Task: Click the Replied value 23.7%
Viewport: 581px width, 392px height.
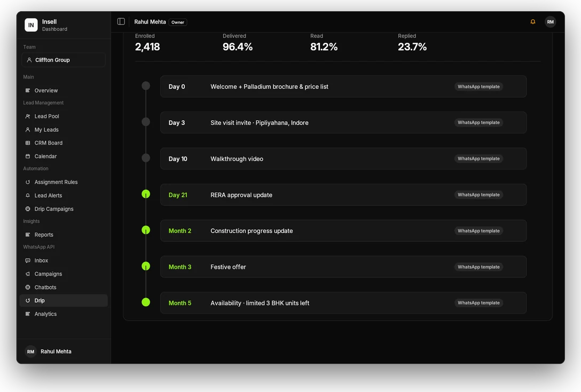Action: [412, 47]
